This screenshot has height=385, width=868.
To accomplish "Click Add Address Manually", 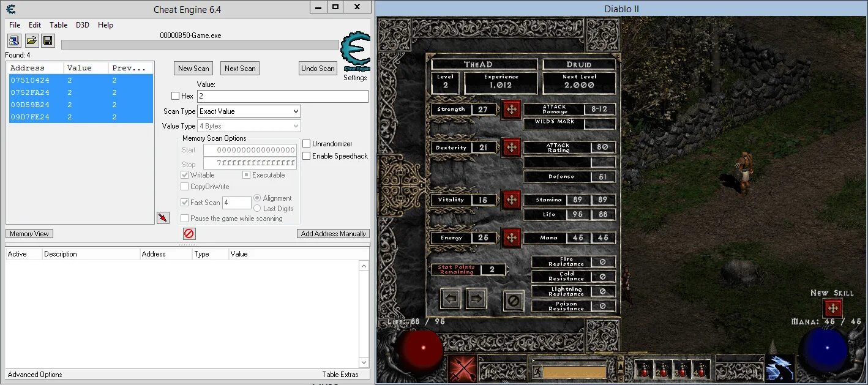I will click(333, 233).
